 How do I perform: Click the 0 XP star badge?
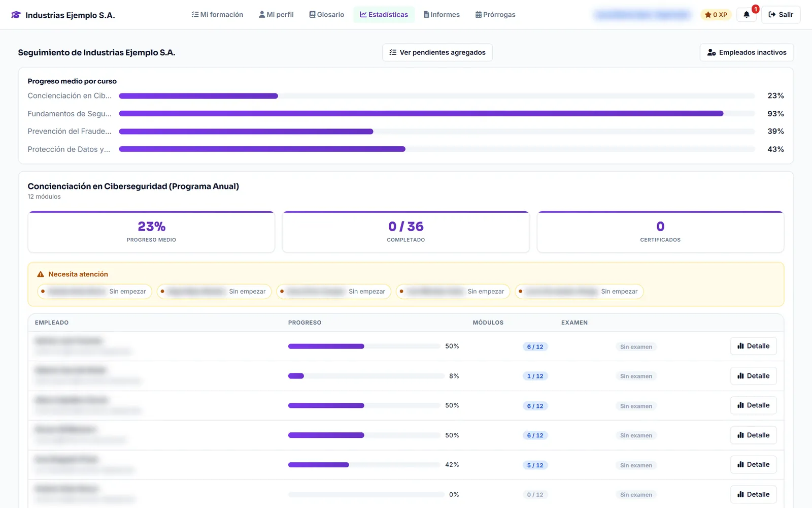[716, 15]
